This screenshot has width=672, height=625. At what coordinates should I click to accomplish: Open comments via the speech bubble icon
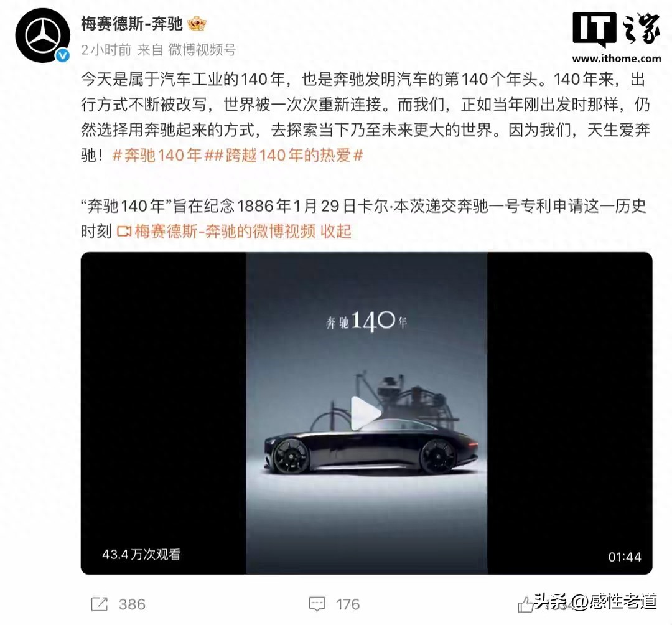tap(317, 604)
